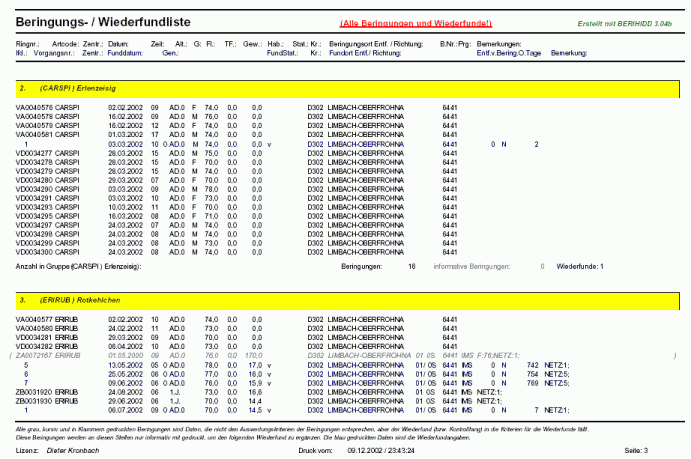Click the gray remark 'F:76;NETZ:1;'

point(498,355)
